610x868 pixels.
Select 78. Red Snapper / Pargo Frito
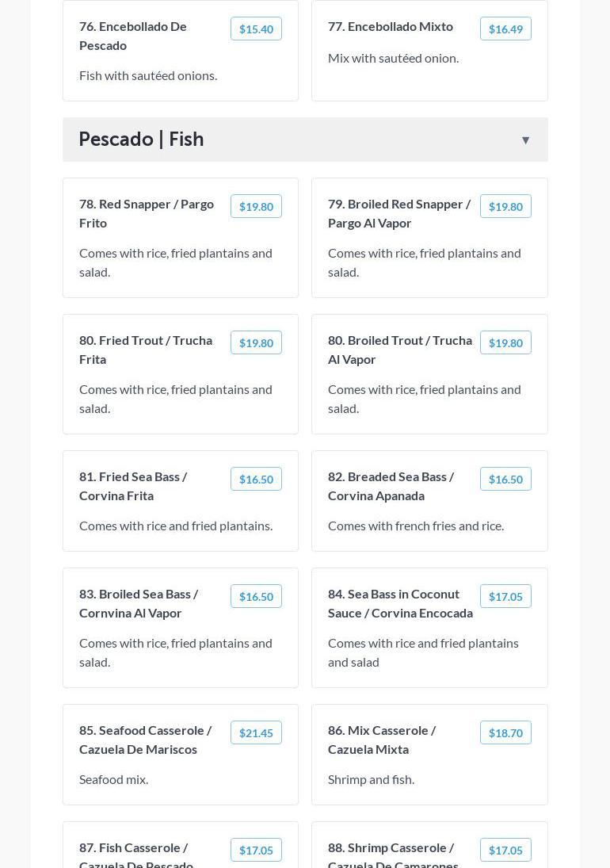147,213
